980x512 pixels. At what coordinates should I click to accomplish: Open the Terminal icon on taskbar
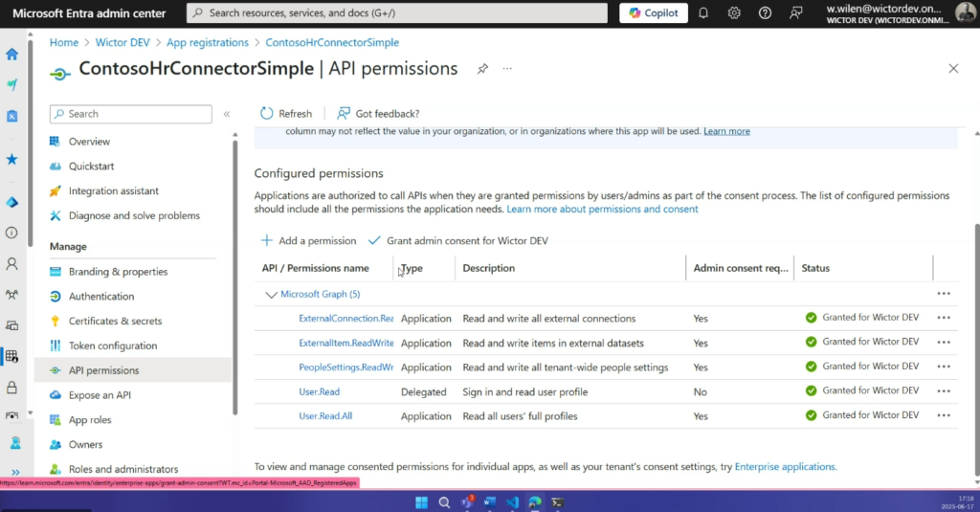click(x=558, y=502)
